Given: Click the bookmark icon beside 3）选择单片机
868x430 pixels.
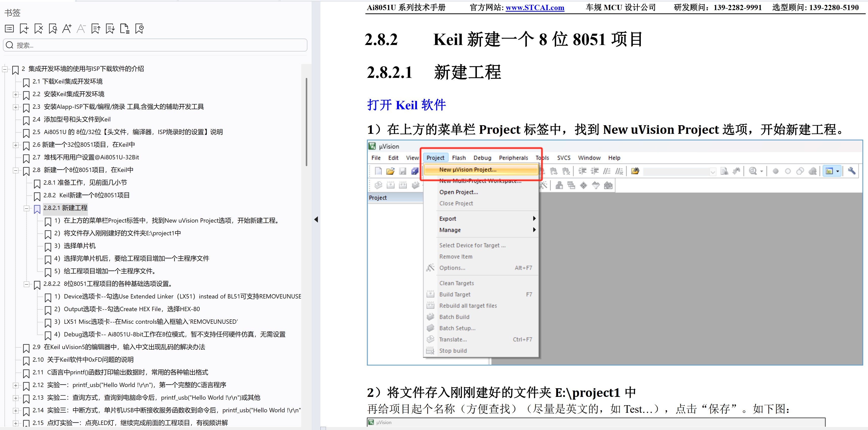Looking at the screenshot, I should 48,247.
